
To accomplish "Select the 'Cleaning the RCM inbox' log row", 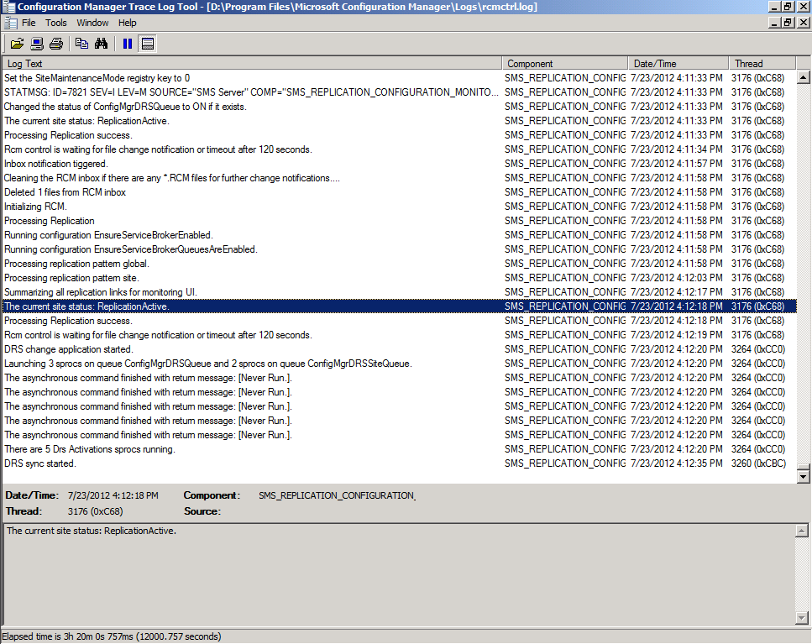I will [x=400, y=178].
